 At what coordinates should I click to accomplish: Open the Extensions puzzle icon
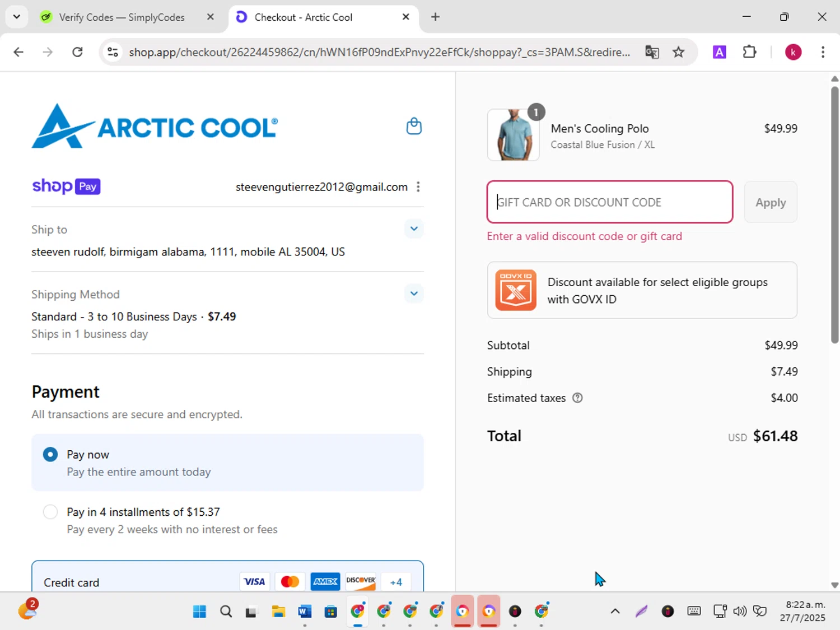point(749,52)
